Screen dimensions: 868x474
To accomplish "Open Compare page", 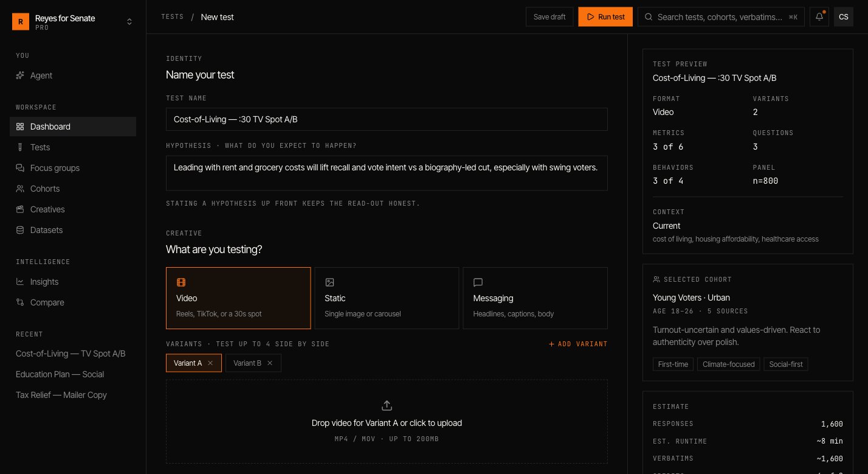I will click(73, 302).
